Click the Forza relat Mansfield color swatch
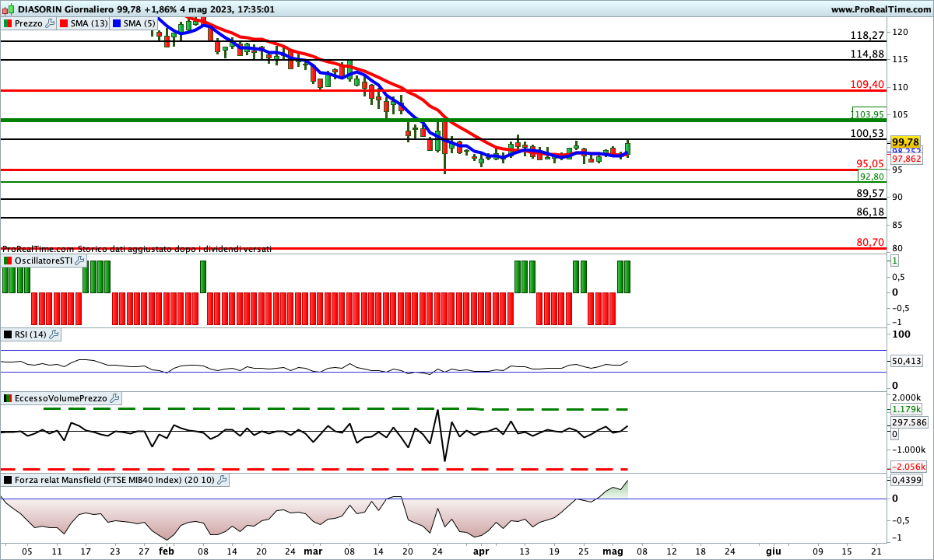The image size is (934, 560). pyautogui.click(x=8, y=480)
